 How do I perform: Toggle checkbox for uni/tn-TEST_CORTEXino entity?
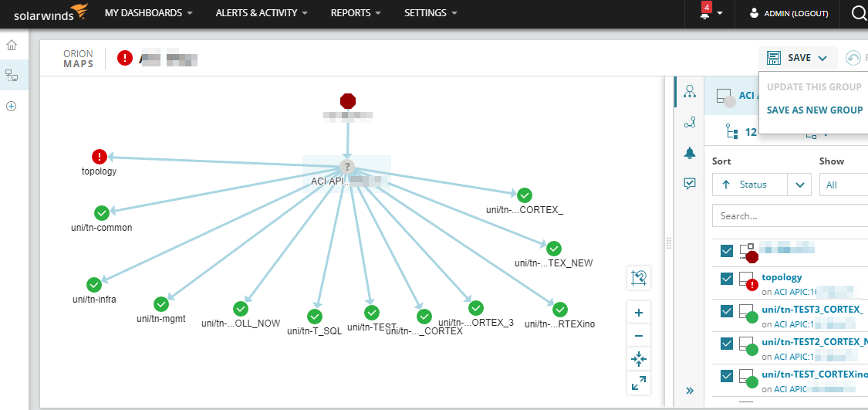pyautogui.click(x=726, y=376)
